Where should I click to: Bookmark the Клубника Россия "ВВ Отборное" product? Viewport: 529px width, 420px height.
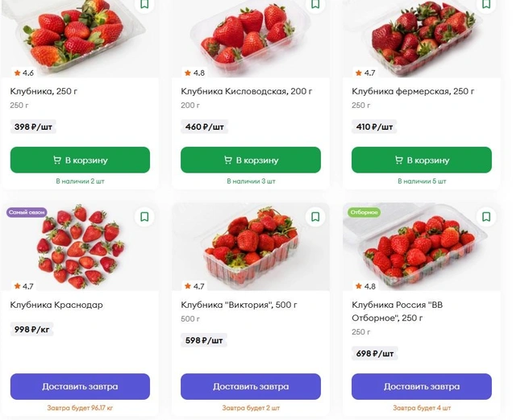pos(485,217)
